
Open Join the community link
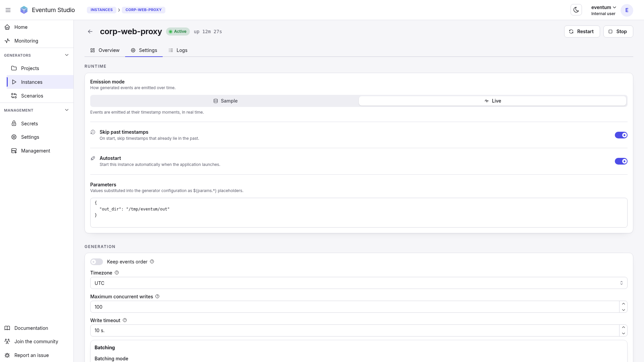pos(37,342)
